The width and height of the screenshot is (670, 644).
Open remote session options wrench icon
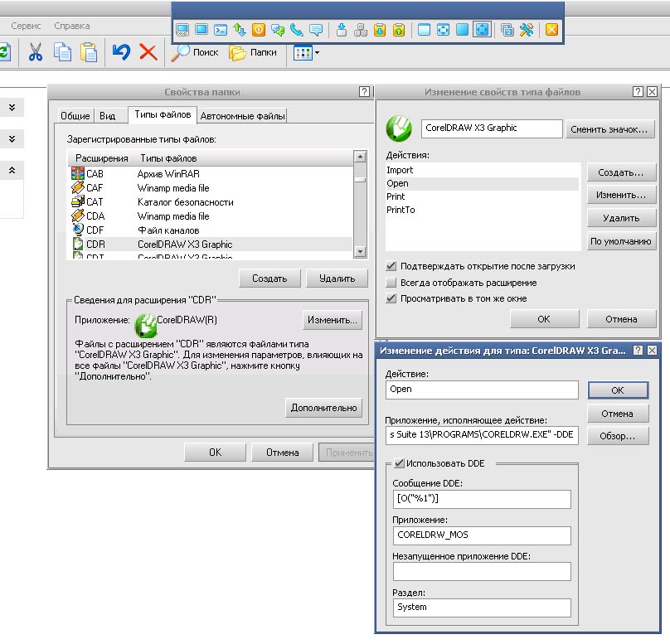pos(527,30)
